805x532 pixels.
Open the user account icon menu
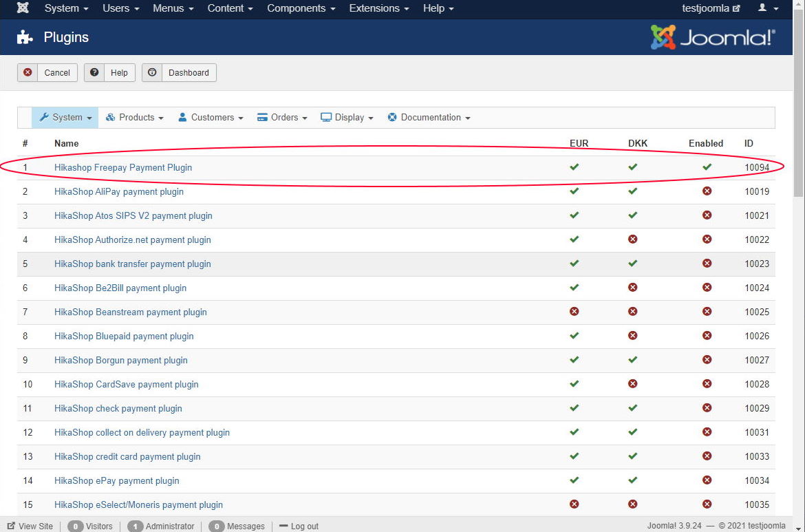(x=768, y=8)
